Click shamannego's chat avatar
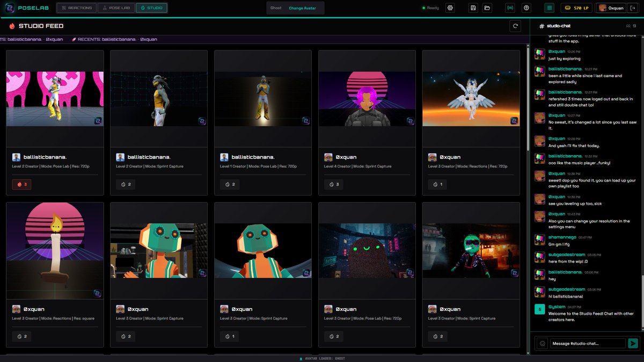The image size is (644, 362). tap(539, 240)
